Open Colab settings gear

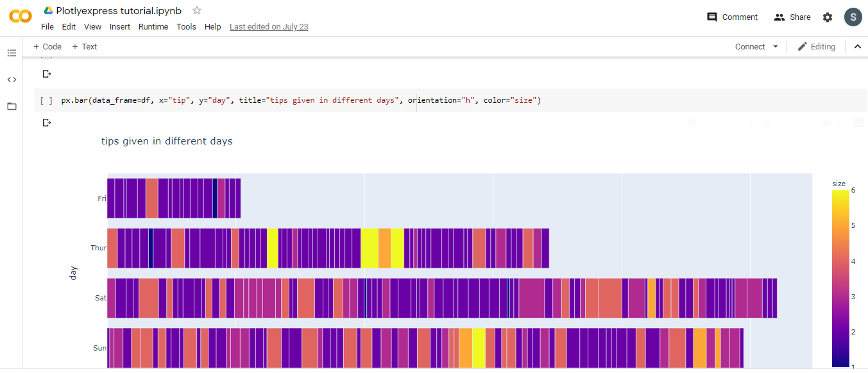(828, 17)
